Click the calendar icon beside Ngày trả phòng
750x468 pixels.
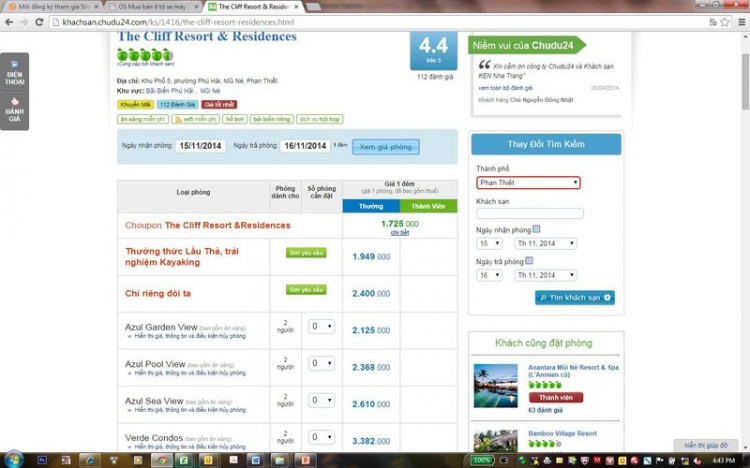click(529, 261)
